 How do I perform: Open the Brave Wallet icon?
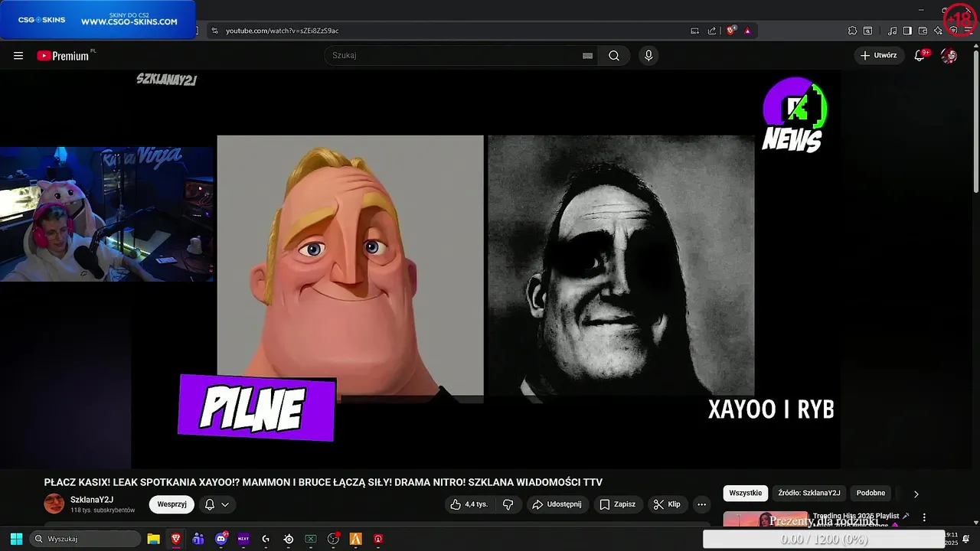923,31
